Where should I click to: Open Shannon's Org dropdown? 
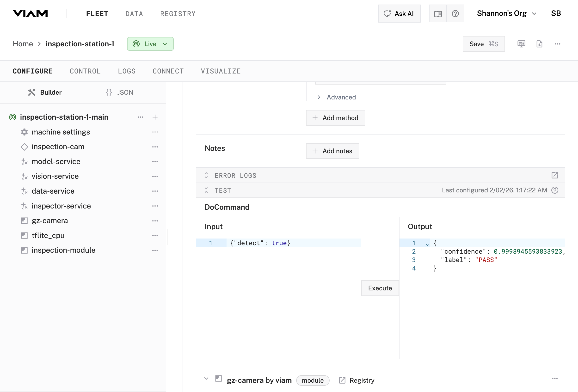506,13
